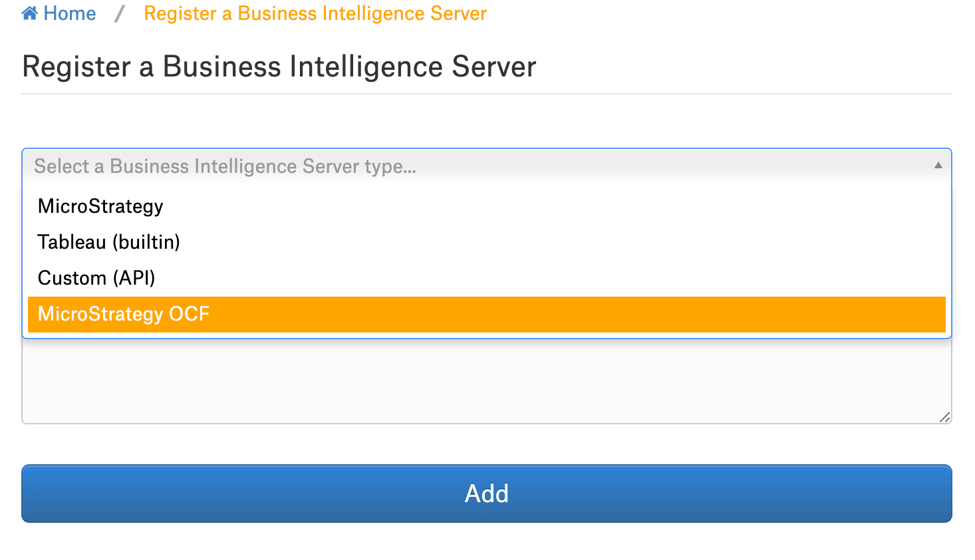Click the slash separator in the breadcrumb
Screen dimensions: 975x560
click(120, 13)
